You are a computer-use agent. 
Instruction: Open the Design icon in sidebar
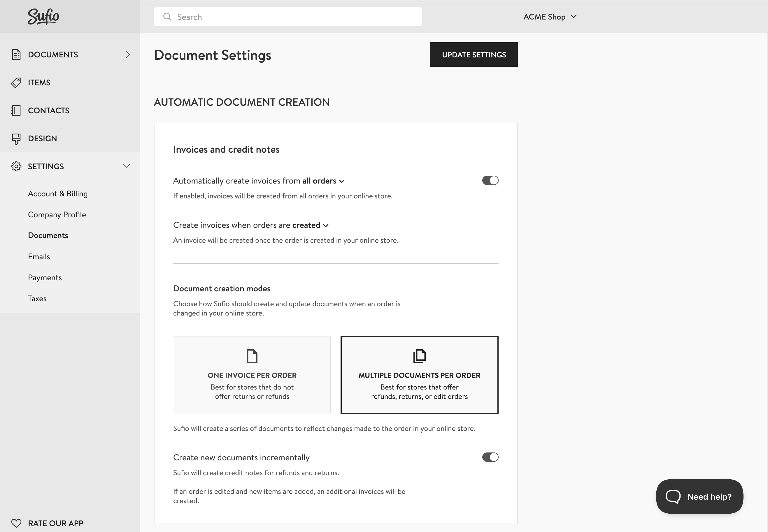click(x=16, y=138)
